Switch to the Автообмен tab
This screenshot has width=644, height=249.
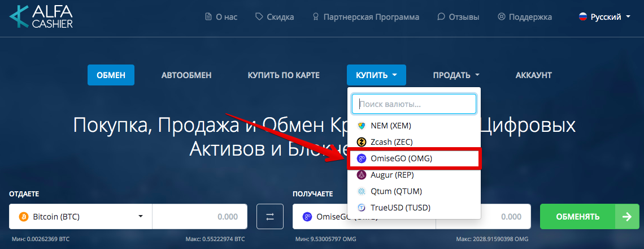(x=186, y=75)
